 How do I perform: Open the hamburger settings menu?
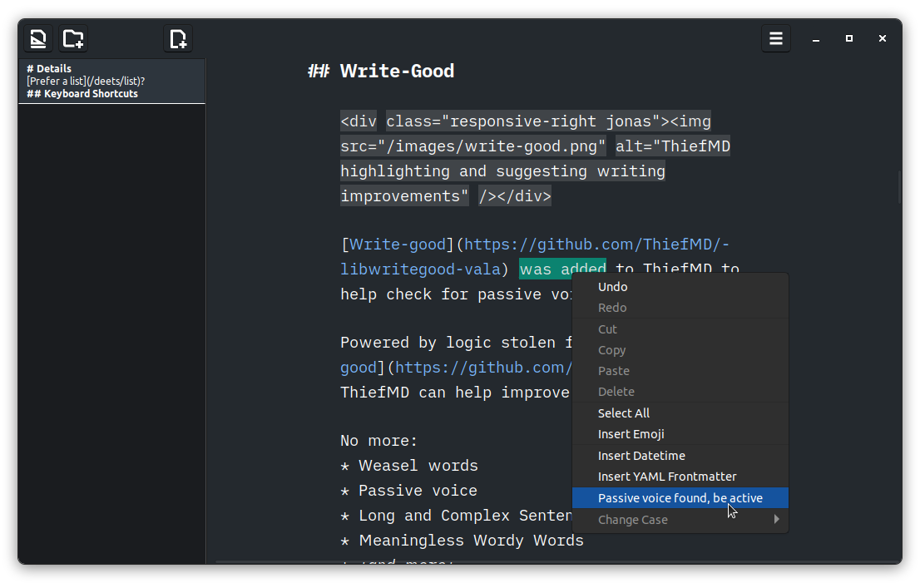pos(775,38)
